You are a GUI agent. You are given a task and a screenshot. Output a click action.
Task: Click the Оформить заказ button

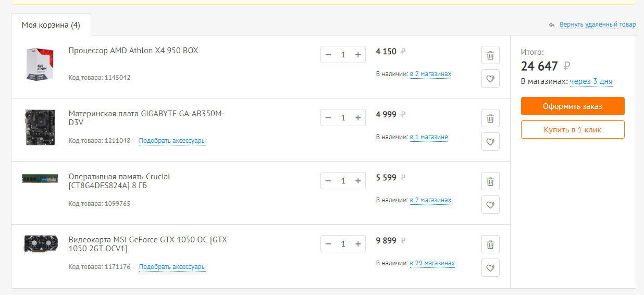(x=573, y=106)
